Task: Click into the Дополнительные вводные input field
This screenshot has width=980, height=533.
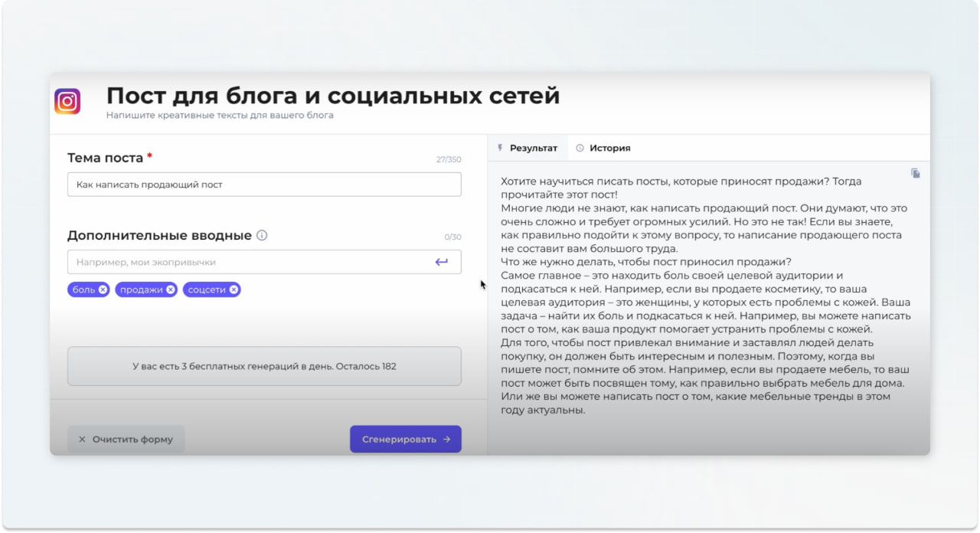Action: point(249,262)
